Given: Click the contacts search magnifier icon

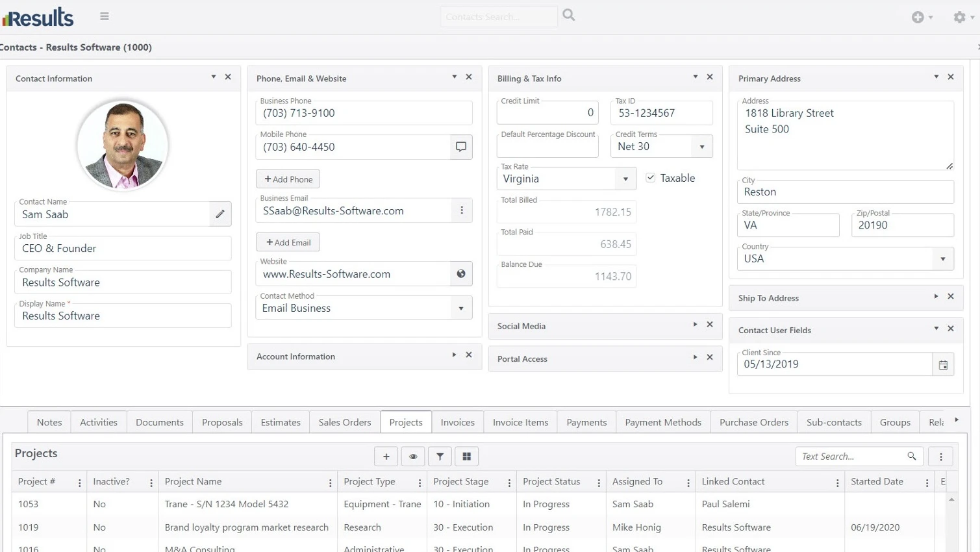Looking at the screenshot, I should click(x=569, y=15).
